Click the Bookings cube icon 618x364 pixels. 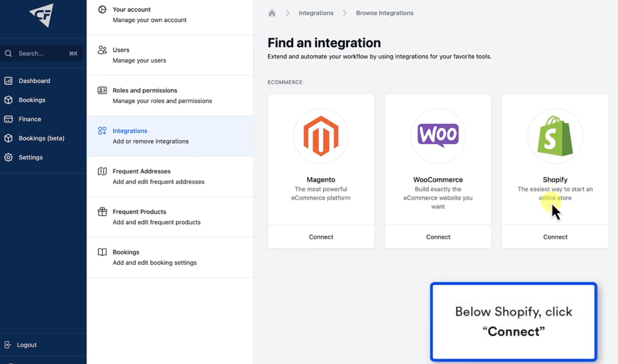(x=8, y=100)
